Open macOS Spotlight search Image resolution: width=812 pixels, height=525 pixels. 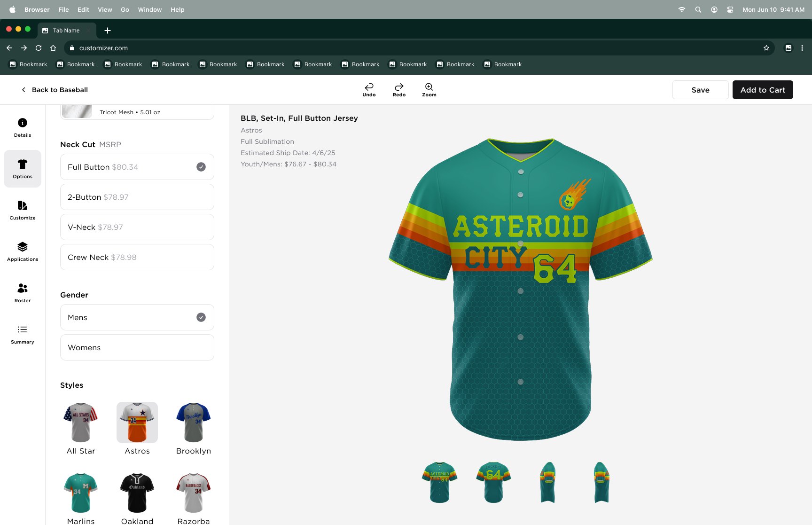click(x=698, y=9)
